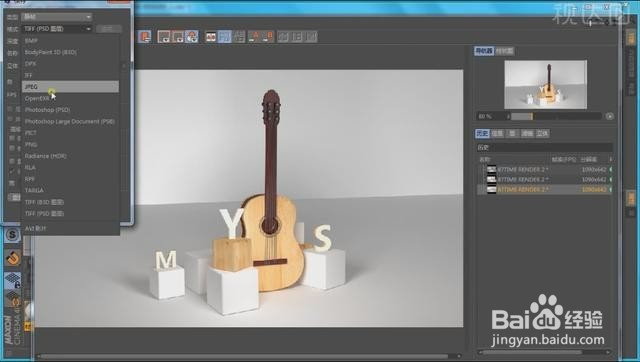The height and width of the screenshot is (362, 640).
Task: Toggle the AB compare toolbar icon
Action: coord(211,37)
